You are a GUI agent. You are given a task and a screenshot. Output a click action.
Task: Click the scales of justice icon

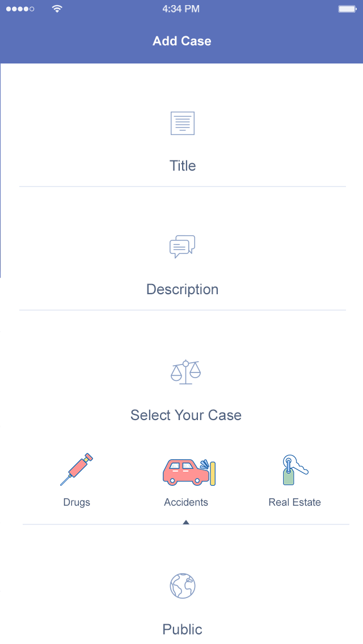coord(186,372)
